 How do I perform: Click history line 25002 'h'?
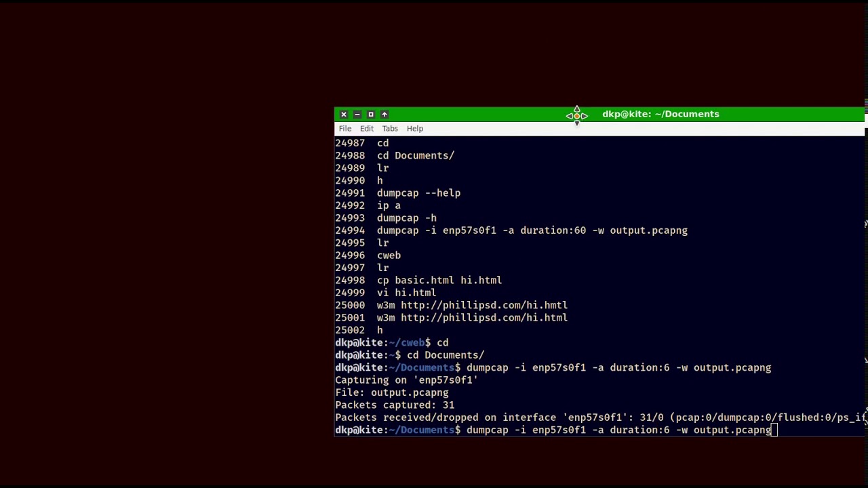pyautogui.click(x=359, y=330)
